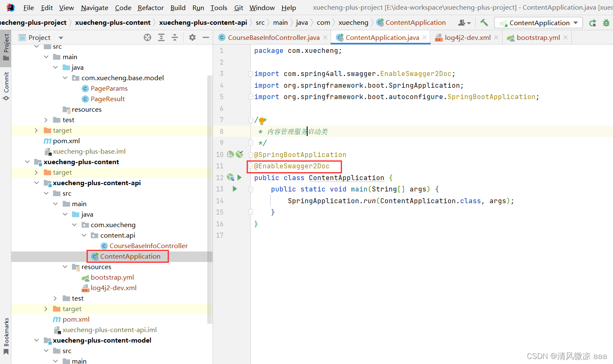The image size is (613, 364).
Task: Collapse the xuecheng-plus-content module
Action: click(x=27, y=162)
